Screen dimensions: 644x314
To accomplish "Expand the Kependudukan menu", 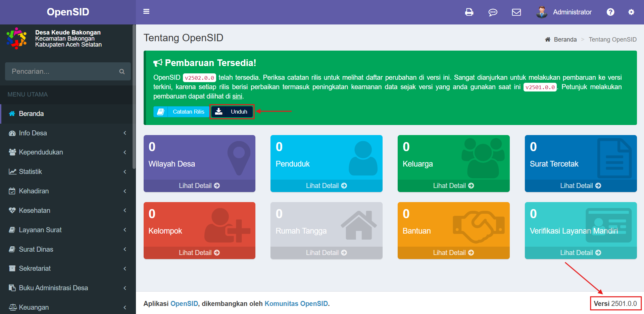I will click(x=41, y=152).
